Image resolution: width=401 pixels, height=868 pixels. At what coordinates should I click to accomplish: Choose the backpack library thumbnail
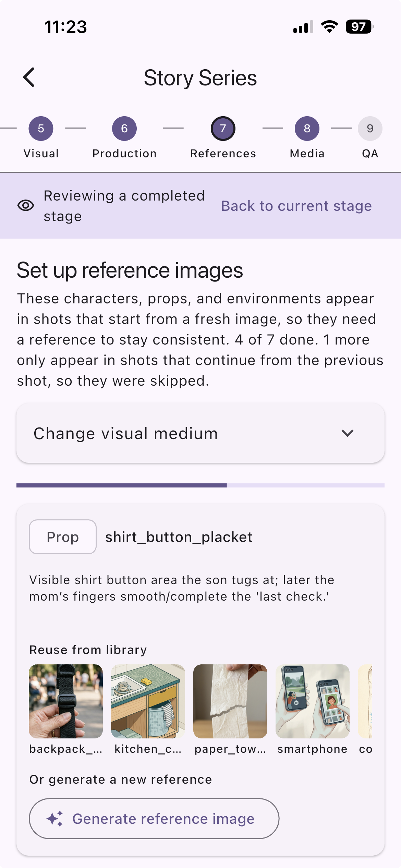66,701
